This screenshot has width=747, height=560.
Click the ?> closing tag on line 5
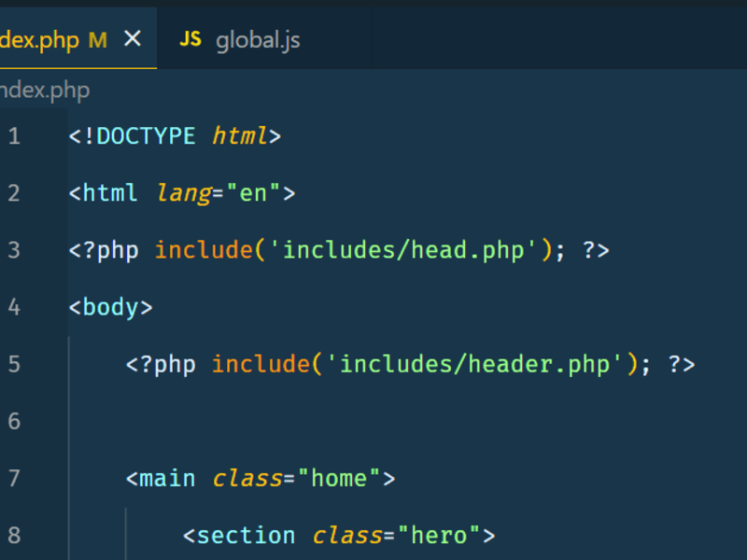click(682, 365)
